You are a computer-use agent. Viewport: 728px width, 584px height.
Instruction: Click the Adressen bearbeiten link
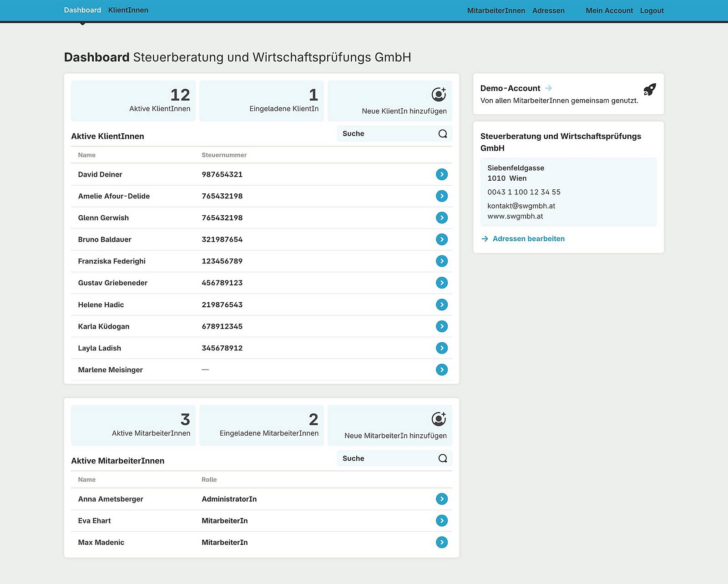pos(529,239)
